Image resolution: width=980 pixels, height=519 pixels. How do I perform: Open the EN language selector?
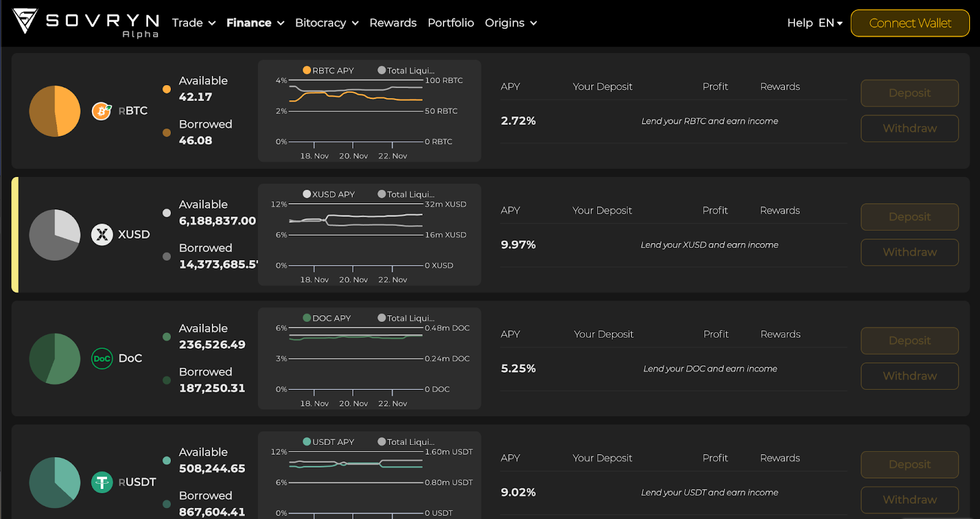831,23
